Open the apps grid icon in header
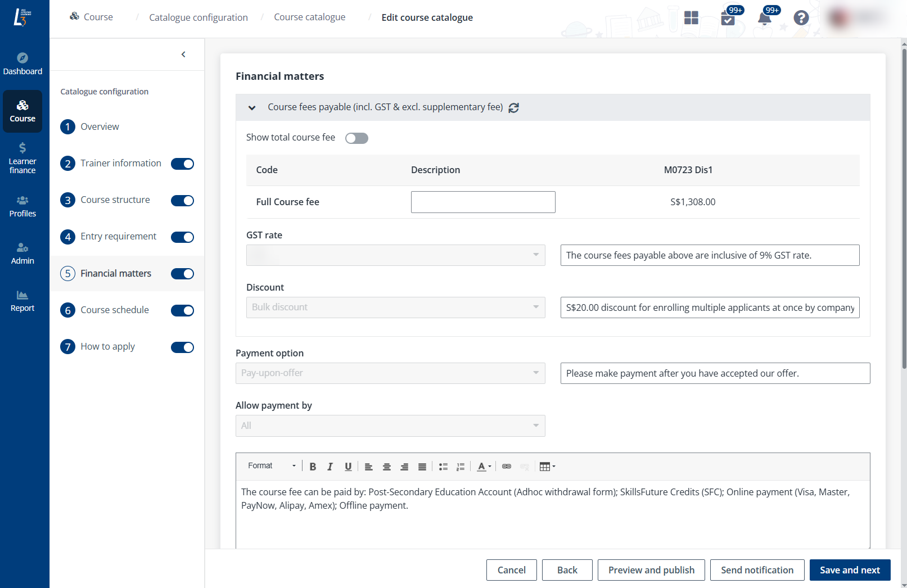 tap(691, 18)
